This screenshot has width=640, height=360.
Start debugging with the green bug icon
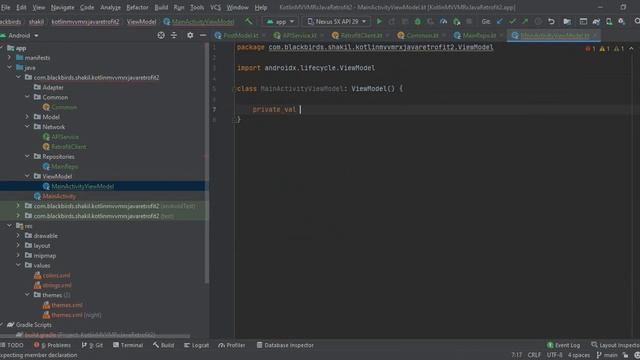[418, 21]
